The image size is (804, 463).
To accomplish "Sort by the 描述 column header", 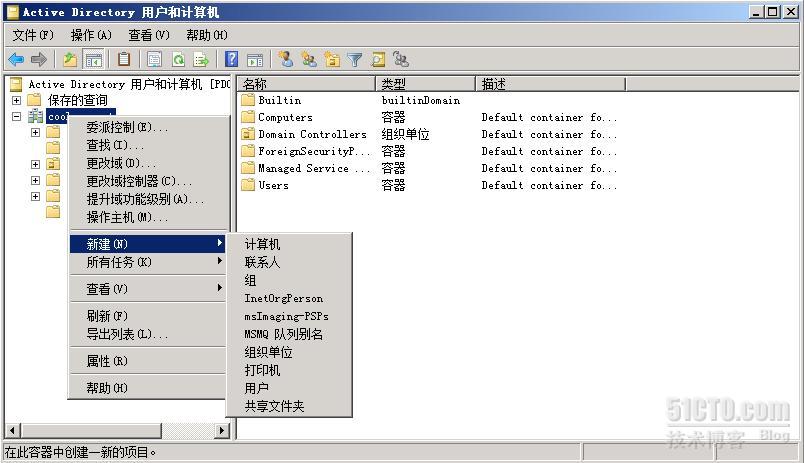I will [x=551, y=84].
